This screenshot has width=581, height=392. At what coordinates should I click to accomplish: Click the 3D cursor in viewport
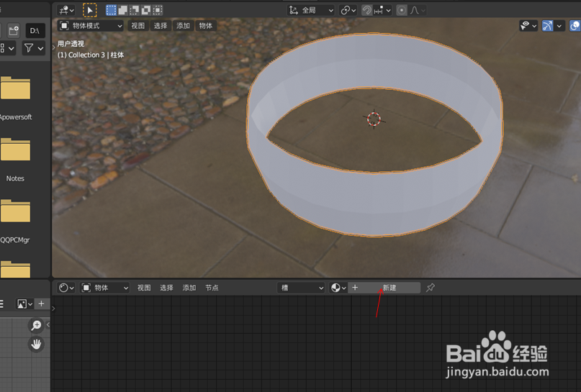tap(374, 119)
